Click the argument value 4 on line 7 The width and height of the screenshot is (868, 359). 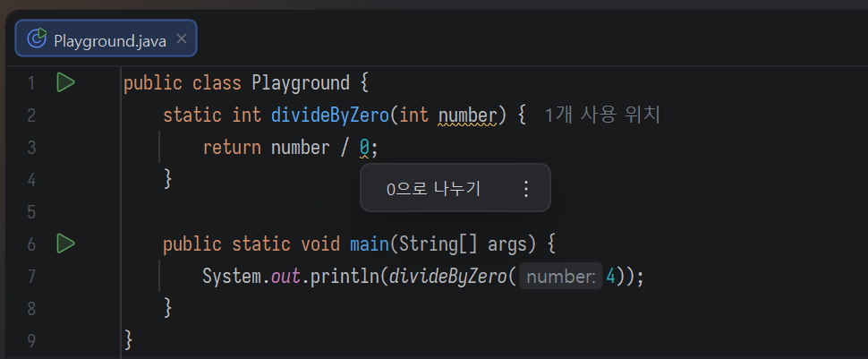point(611,277)
